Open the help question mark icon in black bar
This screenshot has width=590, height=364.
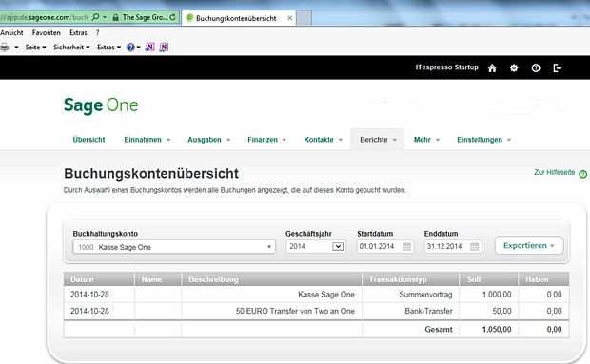point(536,68)
